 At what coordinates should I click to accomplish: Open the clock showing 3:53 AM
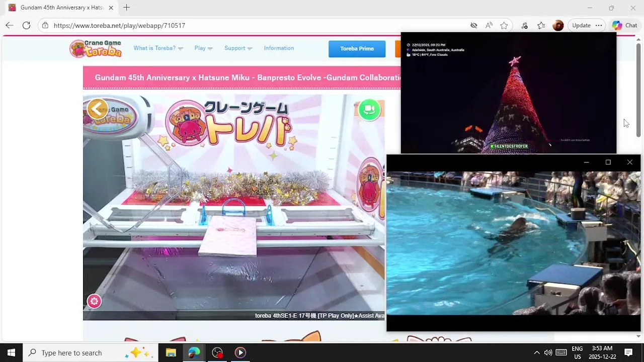coord(602,352)
